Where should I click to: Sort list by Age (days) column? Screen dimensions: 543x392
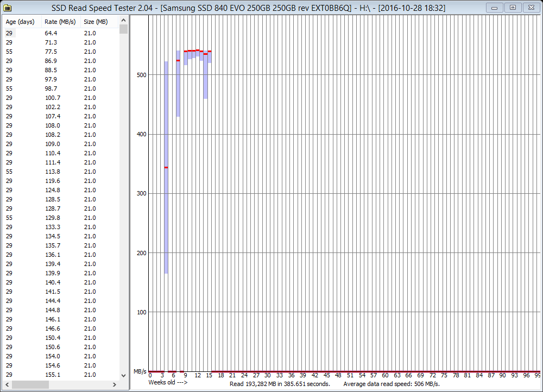20,22
